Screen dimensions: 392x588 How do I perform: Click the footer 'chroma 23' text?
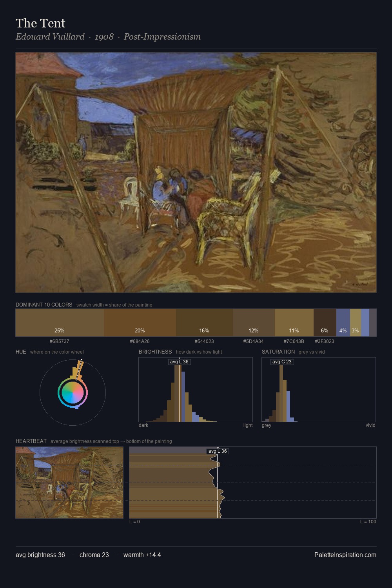click(94, 555)
